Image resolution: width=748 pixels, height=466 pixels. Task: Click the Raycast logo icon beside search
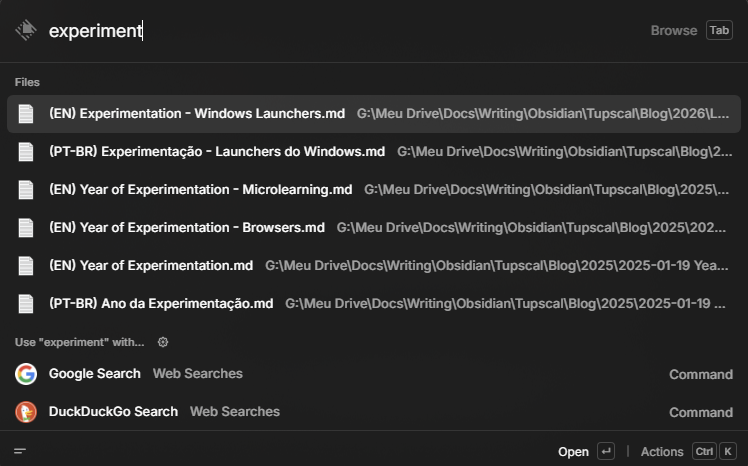click(x=26, y=30)
